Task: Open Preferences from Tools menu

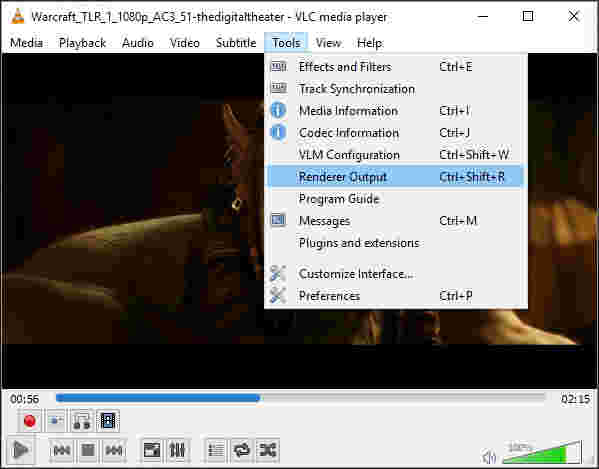Action: point(396,296)
